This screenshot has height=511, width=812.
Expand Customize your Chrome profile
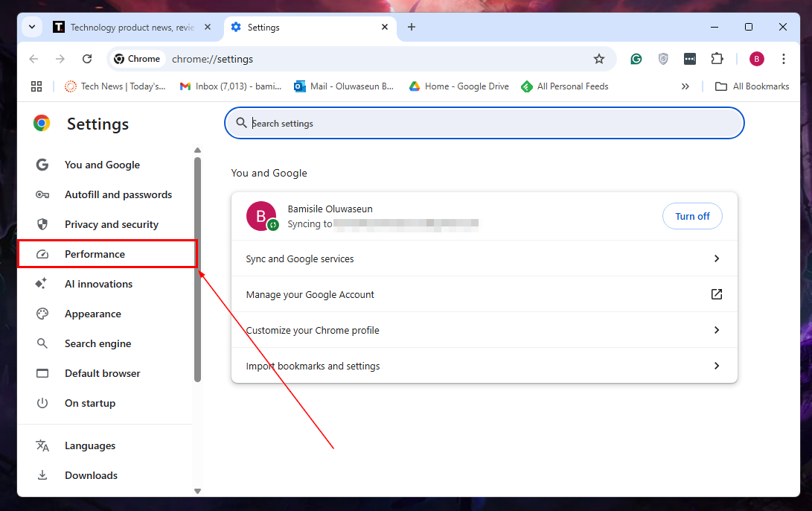coord(484,330)
